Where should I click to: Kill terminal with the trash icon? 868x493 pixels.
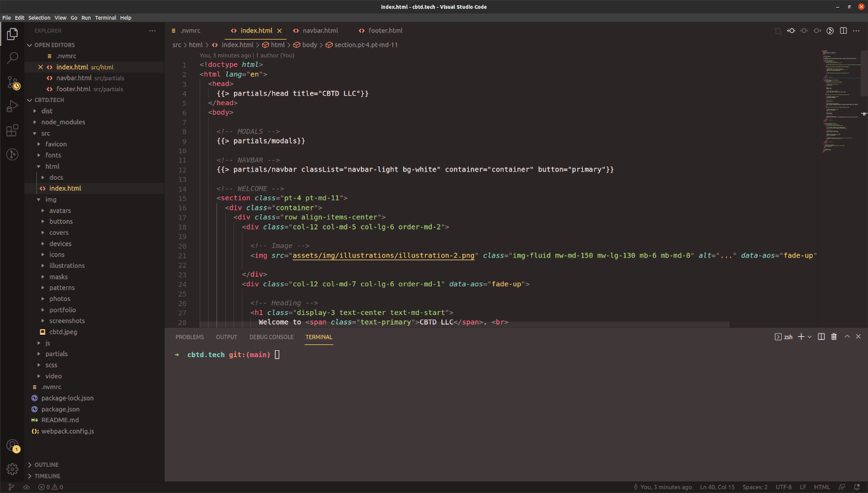coord(834,337)
